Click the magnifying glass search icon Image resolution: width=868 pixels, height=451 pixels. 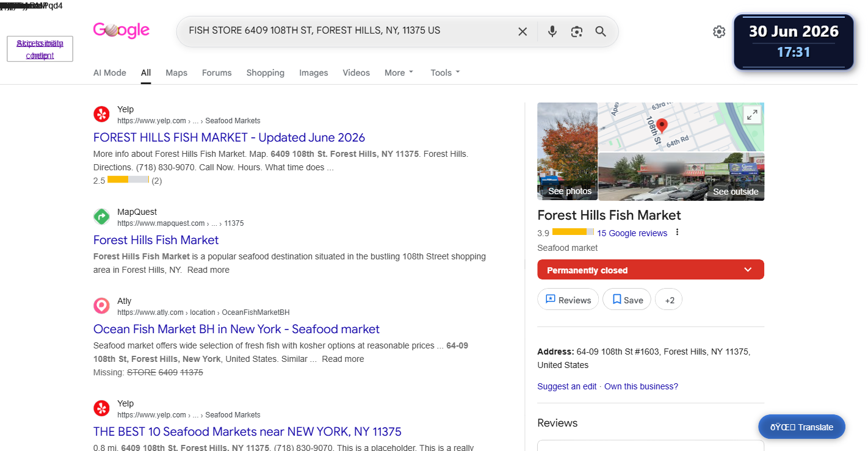601,32
